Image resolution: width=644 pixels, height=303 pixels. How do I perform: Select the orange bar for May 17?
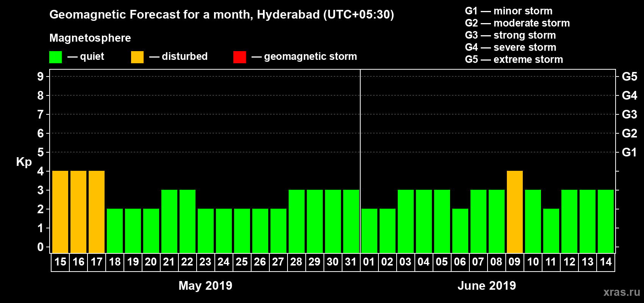(x=97, y=212)
